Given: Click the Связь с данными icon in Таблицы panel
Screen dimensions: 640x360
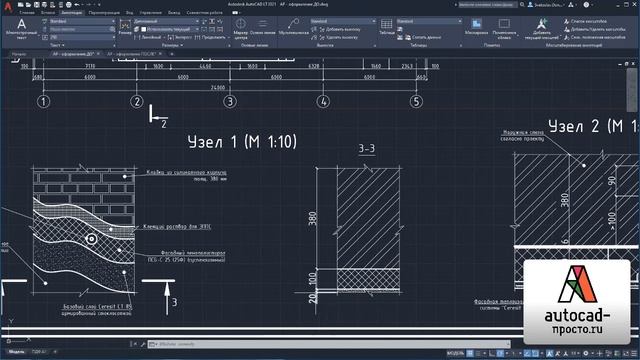Looking at the screenshot, I should pos(400,29).
